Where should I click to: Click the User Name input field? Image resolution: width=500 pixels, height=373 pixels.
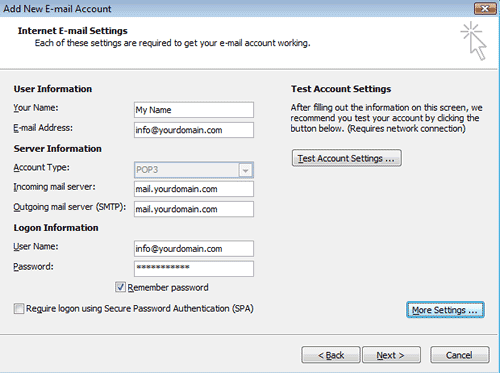pos(194,249)
